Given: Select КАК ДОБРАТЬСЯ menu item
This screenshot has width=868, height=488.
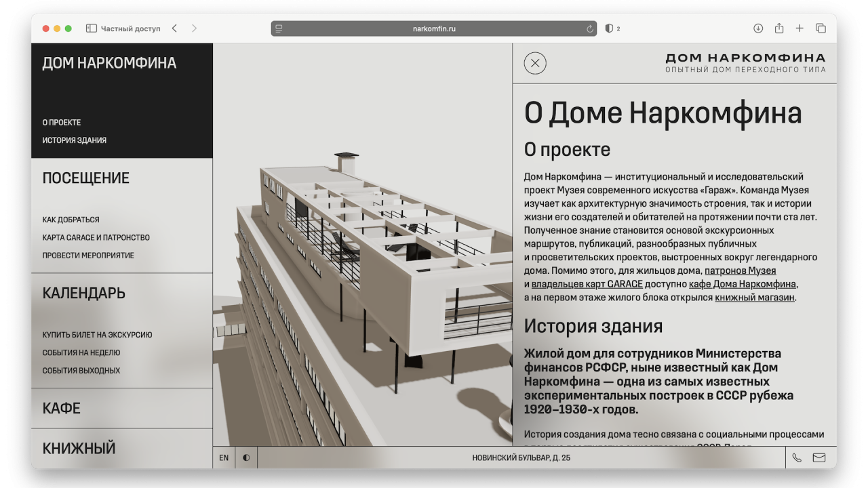Looking at the screenshot, I should (x=71, y=220).
